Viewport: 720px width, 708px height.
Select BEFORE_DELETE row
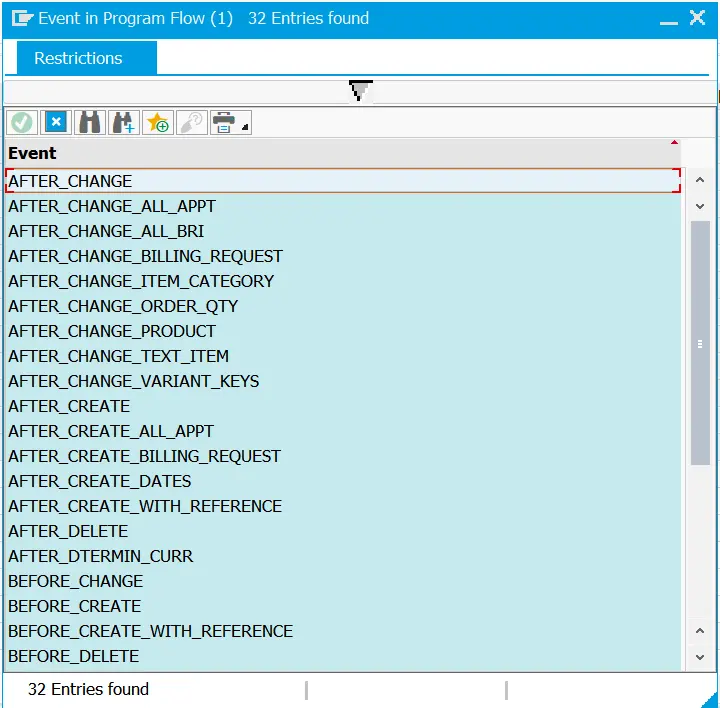343,657
